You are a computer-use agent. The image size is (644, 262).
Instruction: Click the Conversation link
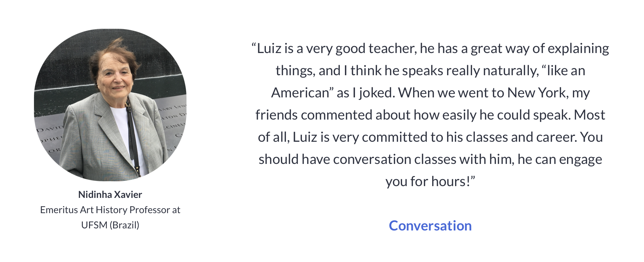[430, 226]
